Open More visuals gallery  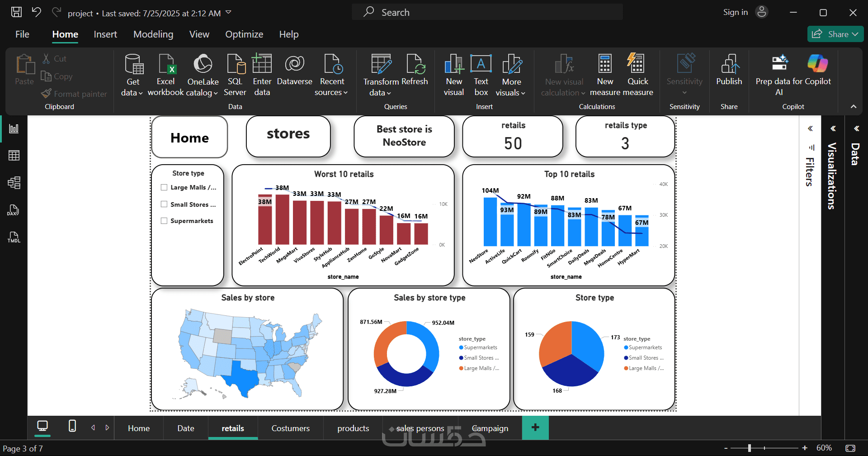[511, 75]
